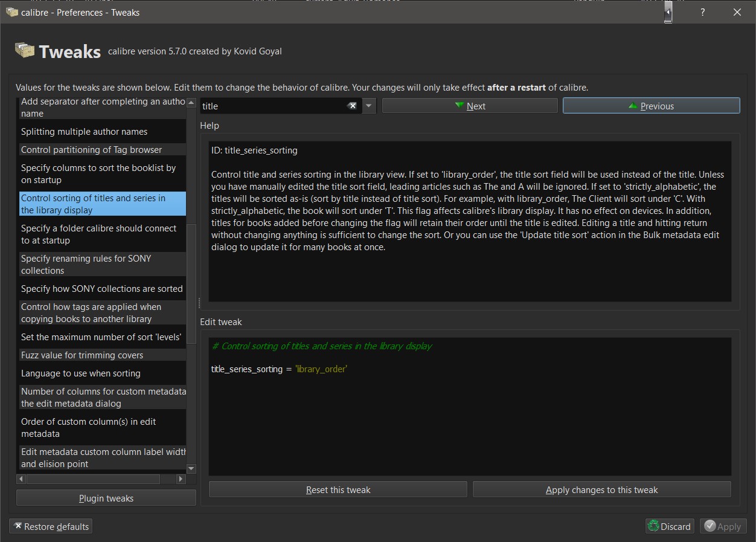Select 'Specify renaming rules for SONY collections'
Image resolution: width=756 pixels, height=542 pixels.
click(103, 265)
